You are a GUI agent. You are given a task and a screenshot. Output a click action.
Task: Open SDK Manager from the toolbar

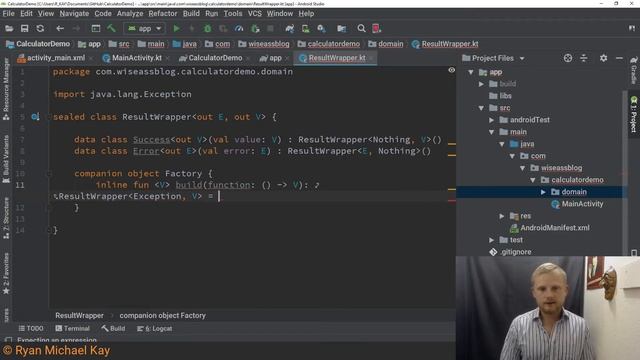(322, 29)
